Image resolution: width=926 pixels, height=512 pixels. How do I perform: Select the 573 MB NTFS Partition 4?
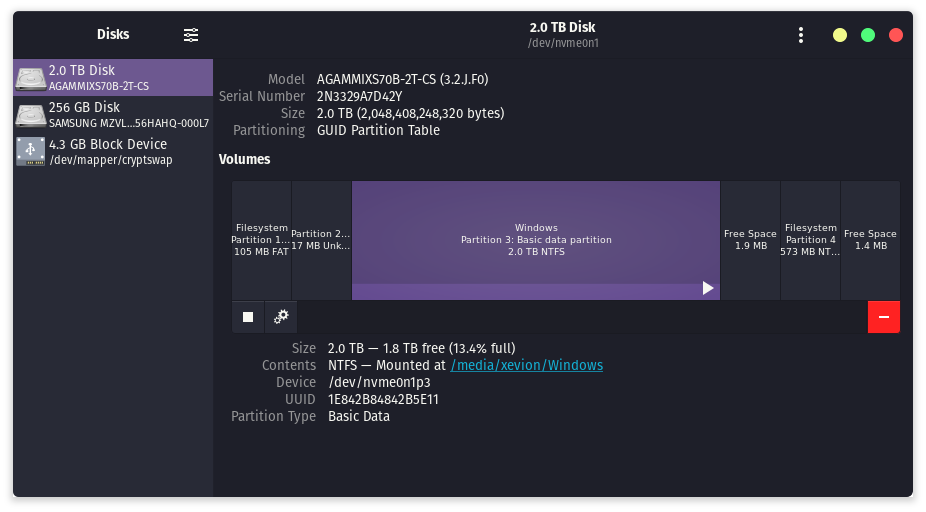point(810,240)
